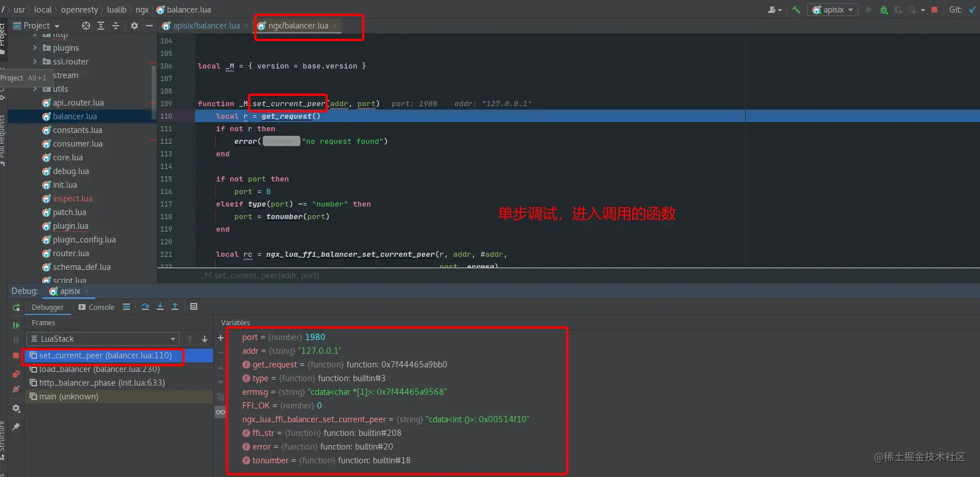Click the FFI_OK variable row
This screenshot has height=477, width=980.
282,406
